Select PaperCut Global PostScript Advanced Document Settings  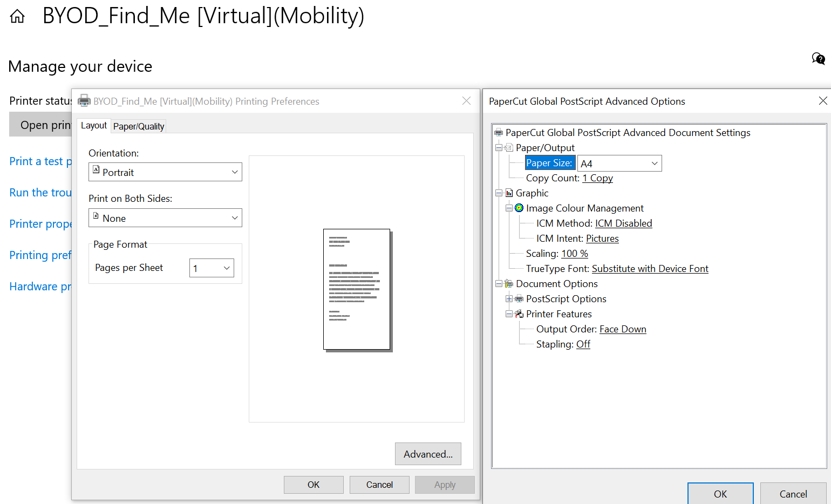(x=628, y=133)
